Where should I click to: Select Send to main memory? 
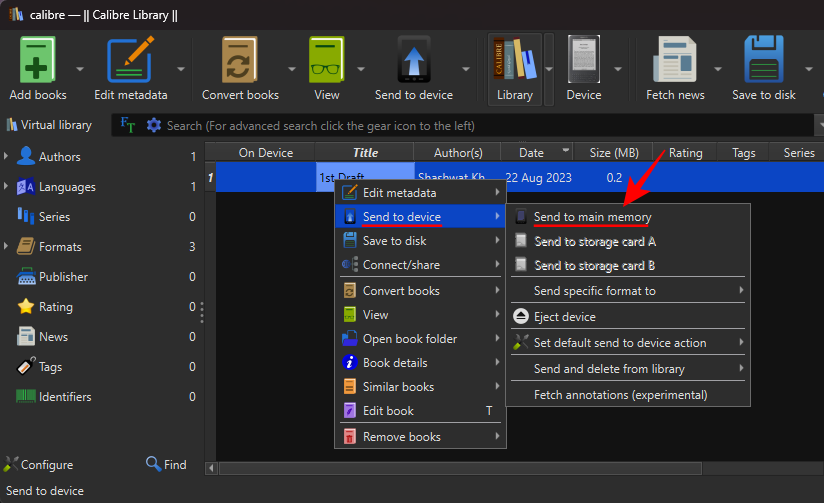pyautogui.click(x=628, y=217)
